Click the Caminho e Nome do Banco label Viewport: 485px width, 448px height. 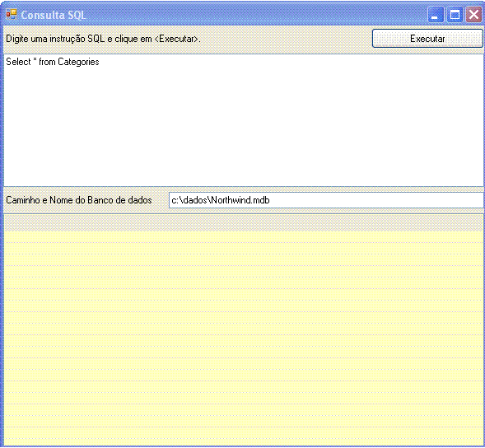point(79,200)
